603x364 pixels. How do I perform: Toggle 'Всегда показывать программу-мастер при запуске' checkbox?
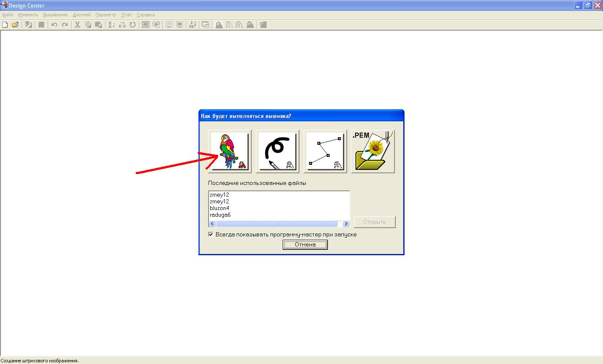211,234
